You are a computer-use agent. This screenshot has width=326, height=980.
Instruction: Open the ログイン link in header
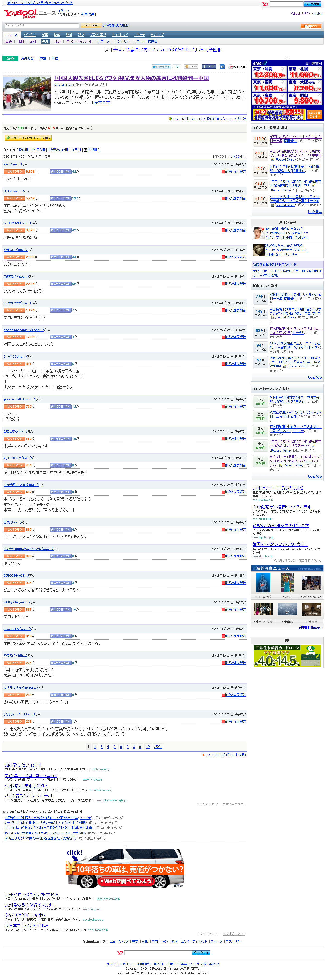click(63, 11)
